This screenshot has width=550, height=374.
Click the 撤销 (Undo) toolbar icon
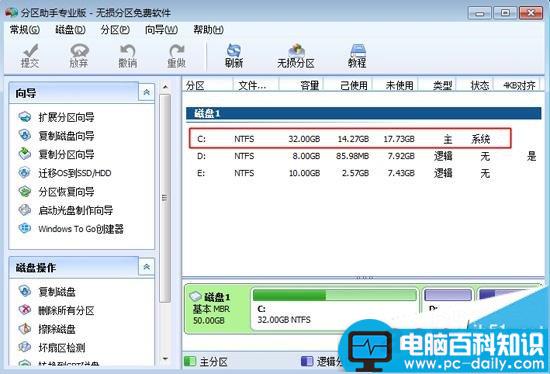coord(128,56)
